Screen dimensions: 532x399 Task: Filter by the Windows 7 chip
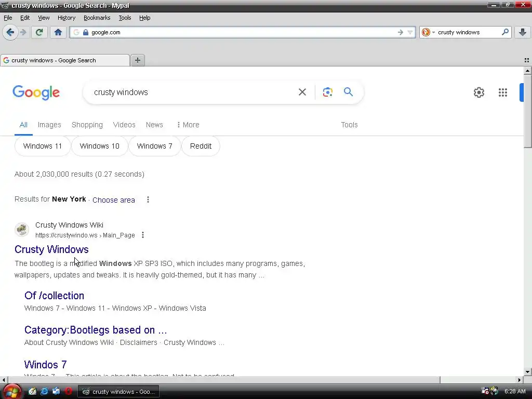154,146
